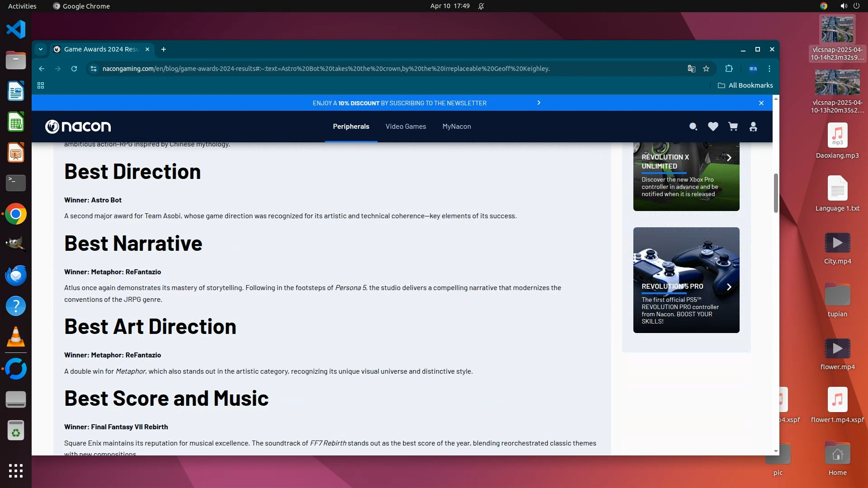Open All Bookmarks folder
This screenshot has height=488, width=868.
[x=745, y=85]
